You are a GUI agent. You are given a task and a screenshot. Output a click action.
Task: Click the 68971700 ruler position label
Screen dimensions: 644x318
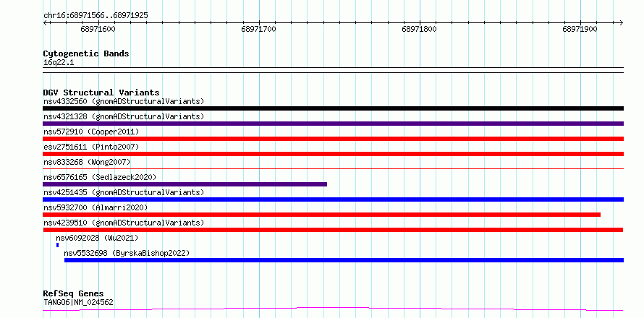[x=259, y=29]
